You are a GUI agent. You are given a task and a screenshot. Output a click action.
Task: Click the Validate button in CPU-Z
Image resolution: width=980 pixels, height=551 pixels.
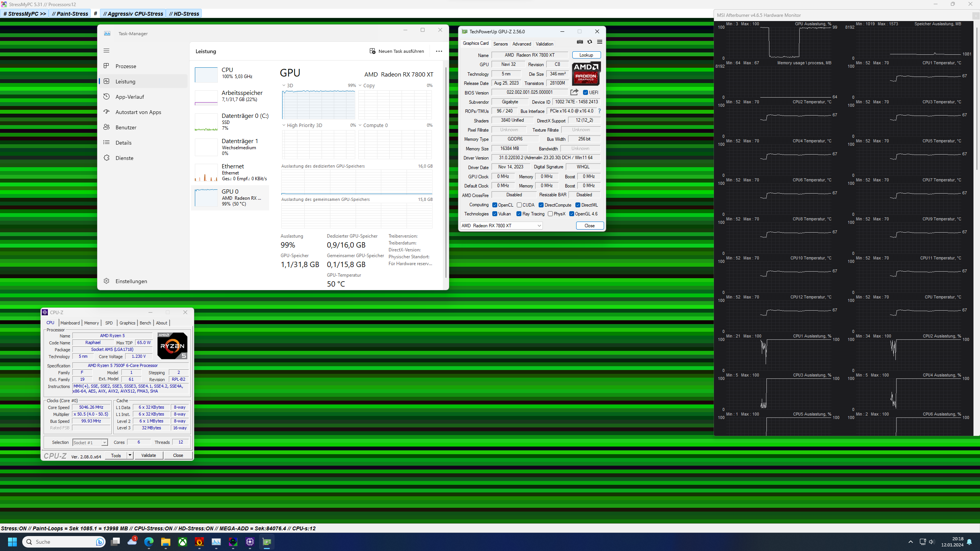149,455
